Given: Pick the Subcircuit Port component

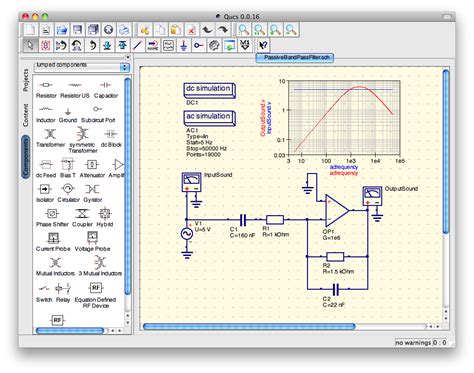Looking at the screenshot, I should (98, 114).
